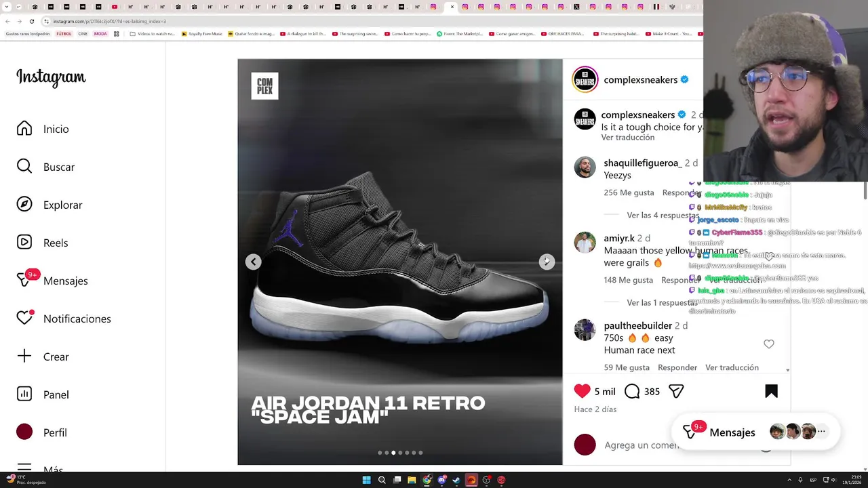Open taskbar clock showing 23:09
Image resolution: width=868 pixels, height=488 pixels.
tap(852, 480)
